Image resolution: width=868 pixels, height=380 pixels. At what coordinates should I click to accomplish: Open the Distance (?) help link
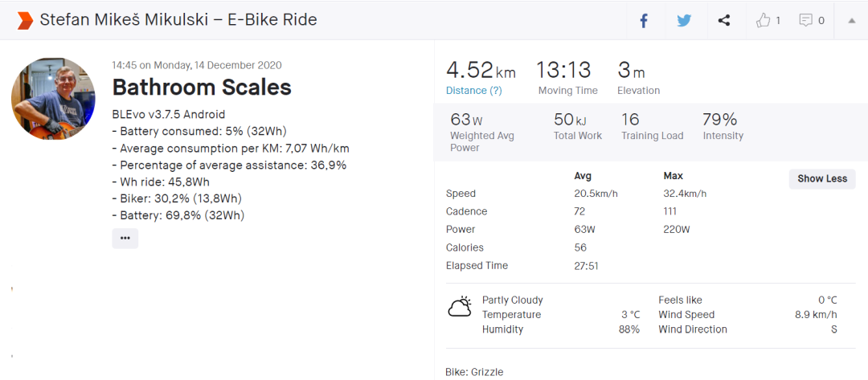474,91
